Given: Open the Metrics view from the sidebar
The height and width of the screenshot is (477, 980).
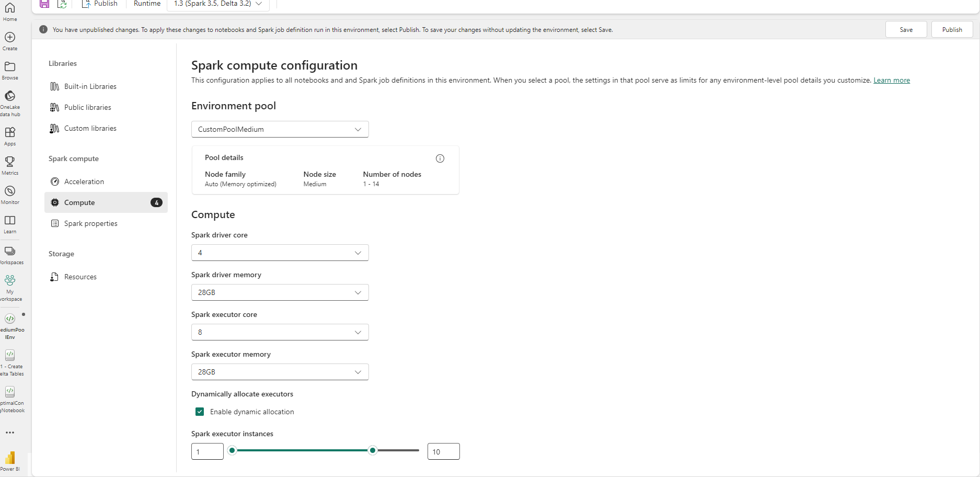Looking at the screenshot, I should pyautogui.click(x=10, y=165).
